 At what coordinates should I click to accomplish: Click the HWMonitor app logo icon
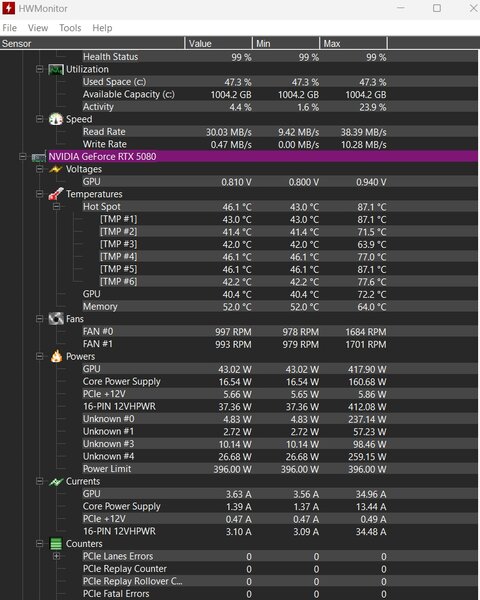point(8,8)
